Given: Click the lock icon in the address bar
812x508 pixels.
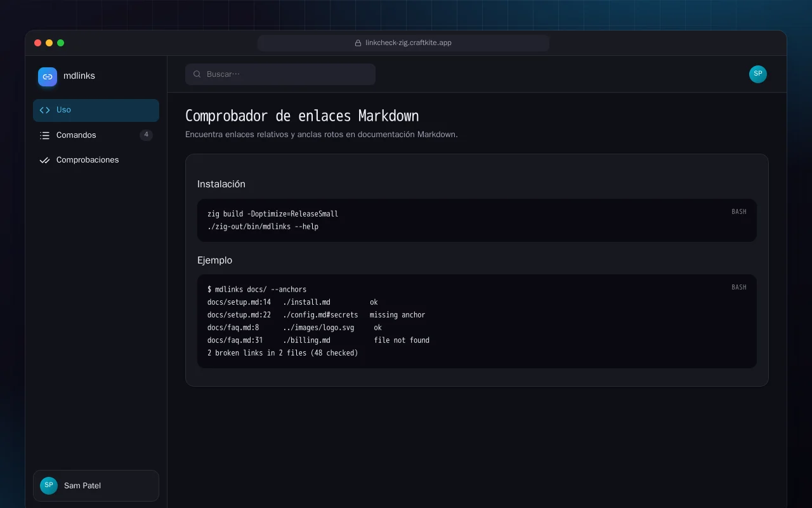Looking at the screenshot, I should pyautogui.click(x=358, y=43).
